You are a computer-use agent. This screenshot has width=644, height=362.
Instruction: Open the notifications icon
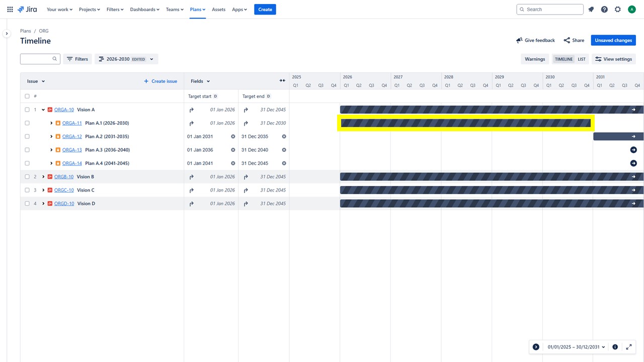(x=591, y=9)
